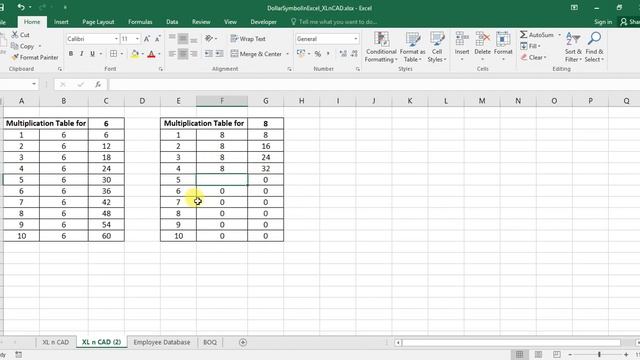Open the Page Layout ribbon tab
This screenshot has height=360, width=640.
98,22
